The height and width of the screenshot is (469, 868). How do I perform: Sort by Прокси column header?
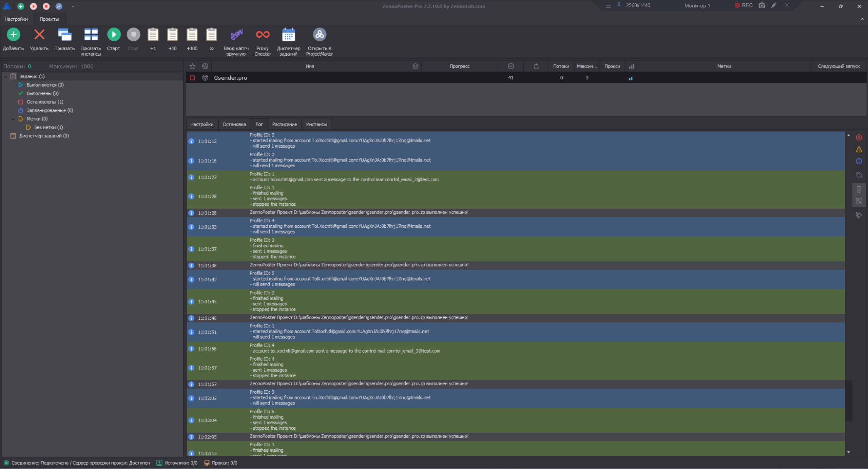612,66
